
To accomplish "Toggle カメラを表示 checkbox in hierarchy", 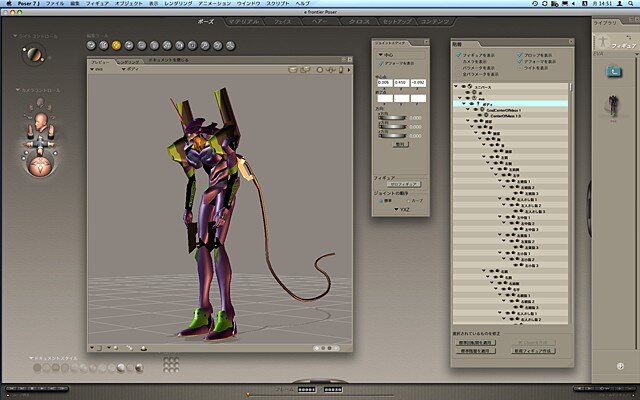I will pos(458,61).
